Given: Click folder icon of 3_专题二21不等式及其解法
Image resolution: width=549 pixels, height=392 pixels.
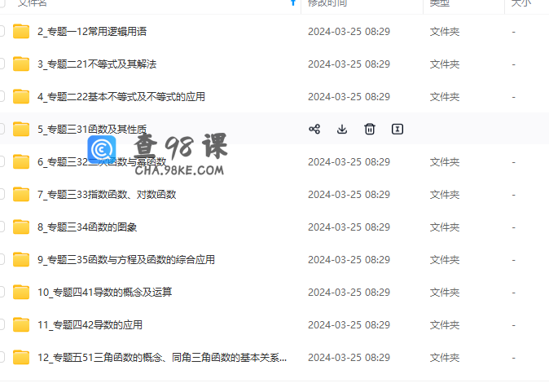Looking at the screenshot, I should click(x=21, y=64).
